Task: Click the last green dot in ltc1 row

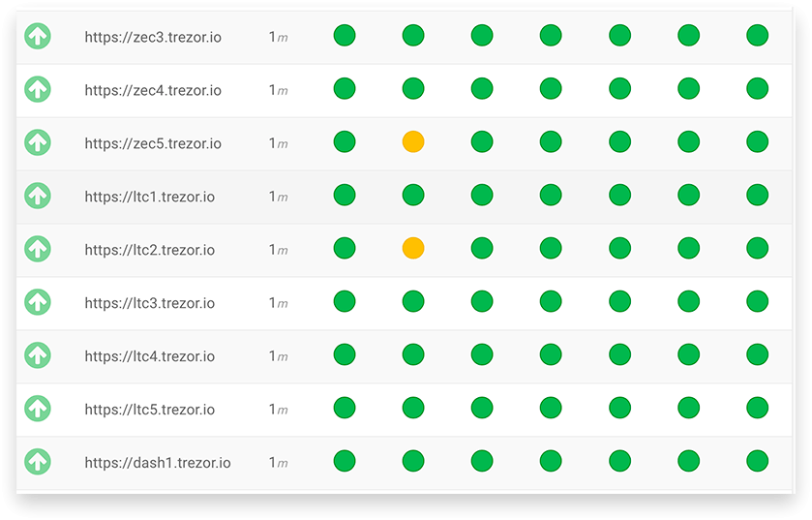Action: pyautogui.click(x=757, y=195)
